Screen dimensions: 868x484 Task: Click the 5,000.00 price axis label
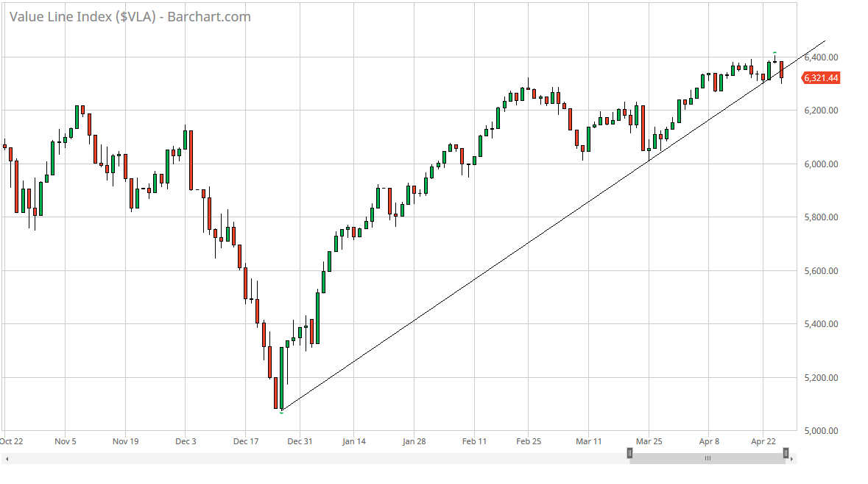tap(822, 431)
